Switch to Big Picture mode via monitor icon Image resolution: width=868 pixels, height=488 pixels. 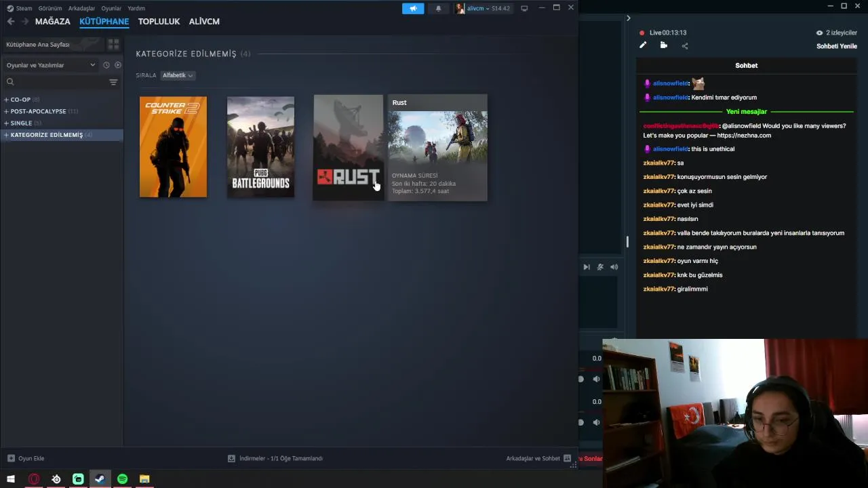click(x=524, y=8)
